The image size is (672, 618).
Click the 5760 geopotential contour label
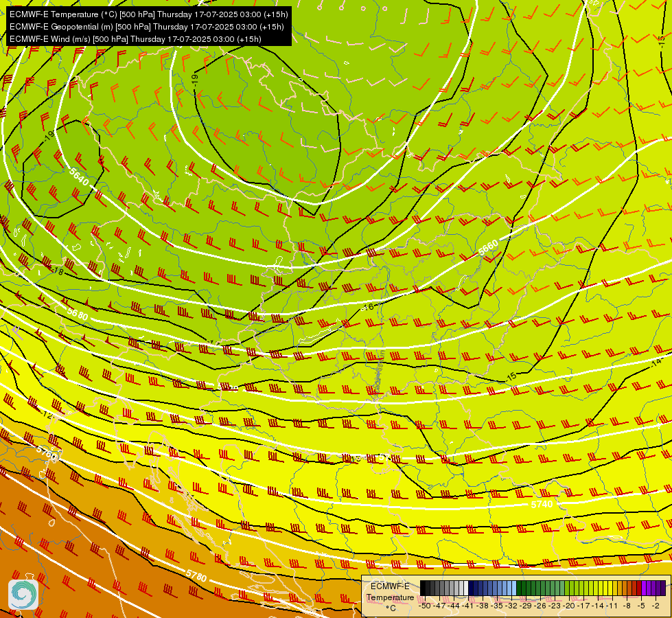click(46, 454)
